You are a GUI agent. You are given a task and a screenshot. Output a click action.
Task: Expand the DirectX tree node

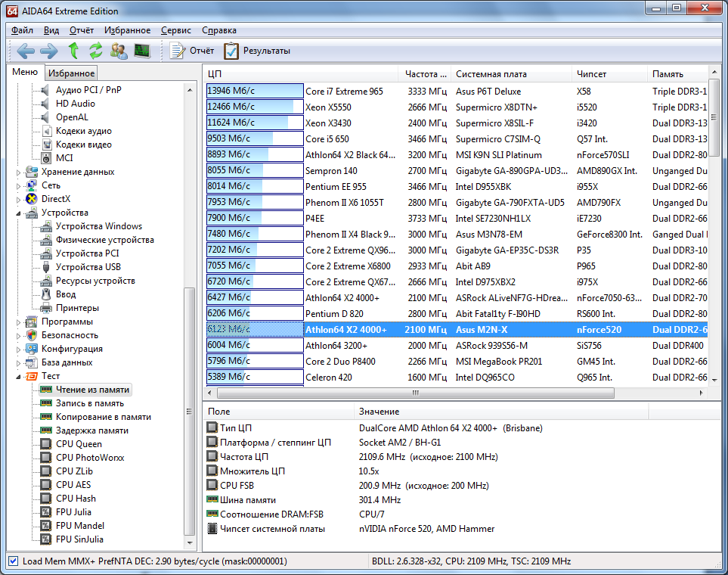click(19, 199)
